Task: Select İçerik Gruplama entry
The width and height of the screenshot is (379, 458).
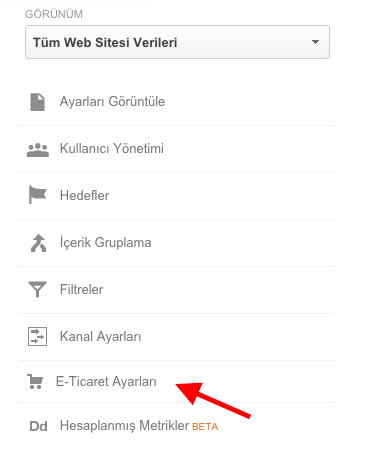Action: [x=177, y=243]
